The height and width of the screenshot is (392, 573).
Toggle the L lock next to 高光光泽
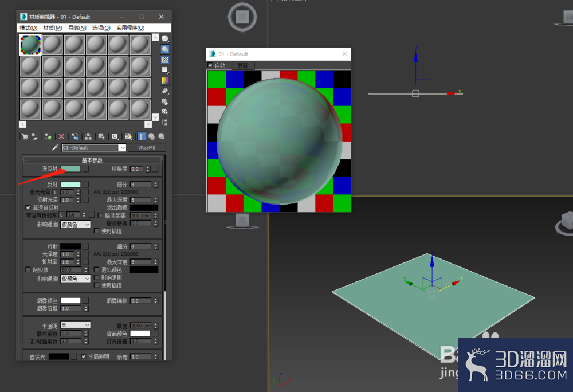point(56,192)
